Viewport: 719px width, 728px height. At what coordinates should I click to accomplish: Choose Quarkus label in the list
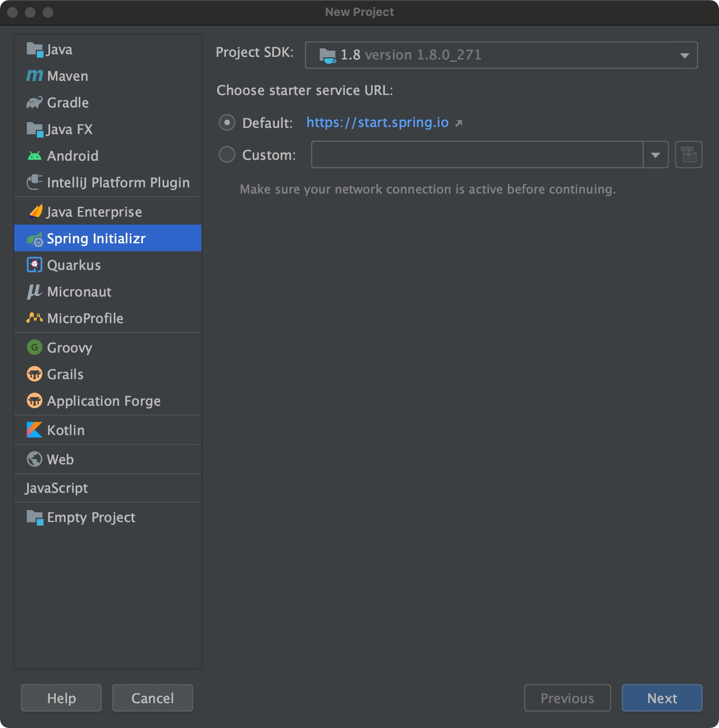(x=74, y=265)
